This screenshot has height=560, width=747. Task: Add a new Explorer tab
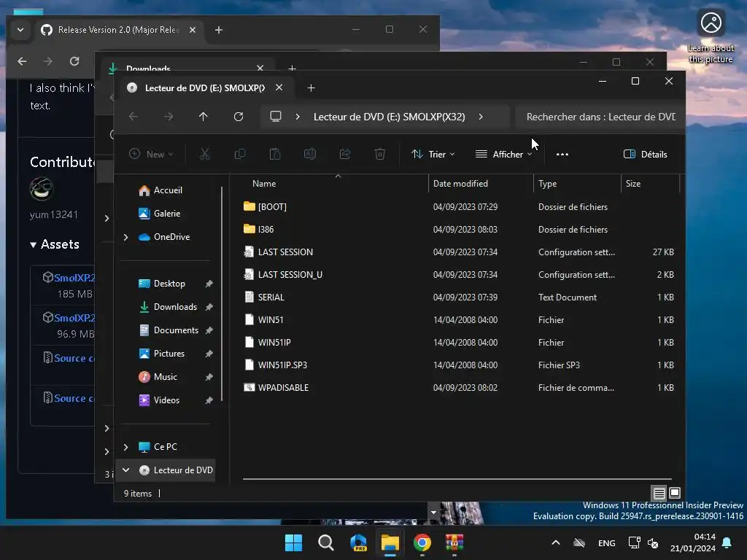click(x=311, y=87)
